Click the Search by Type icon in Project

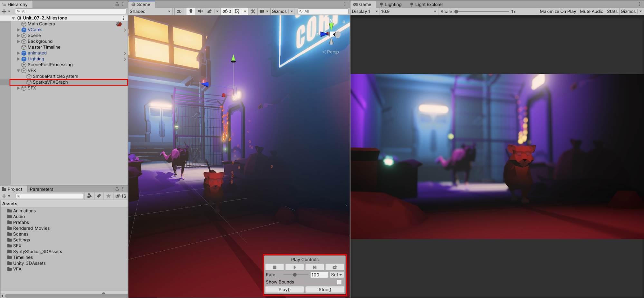pyautogui.click(x=89, y=196)
